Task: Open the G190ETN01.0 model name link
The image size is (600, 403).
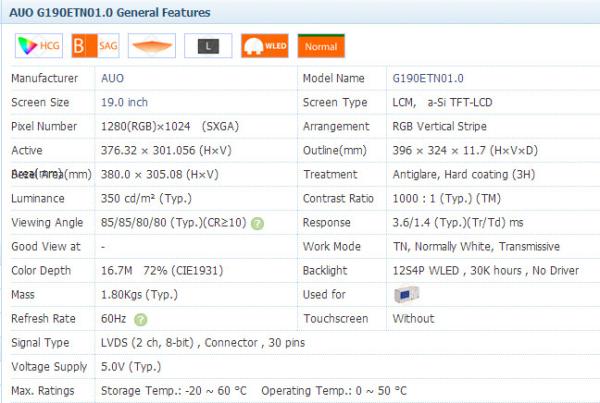Action: 428,78
